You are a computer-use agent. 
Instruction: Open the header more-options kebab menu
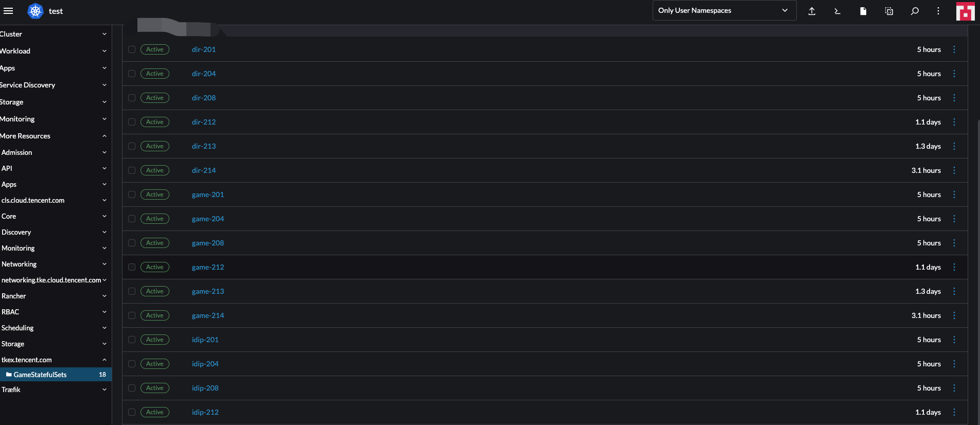[938, 11]
